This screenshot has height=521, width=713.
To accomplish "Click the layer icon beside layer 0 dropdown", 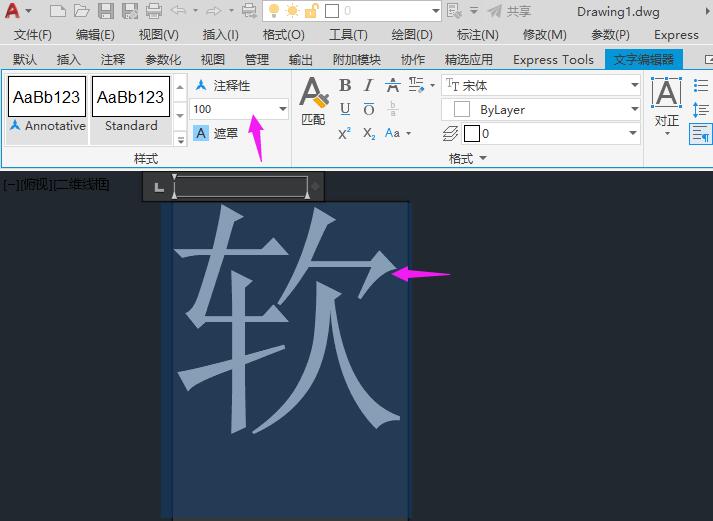I will click(x=450, y=134).
